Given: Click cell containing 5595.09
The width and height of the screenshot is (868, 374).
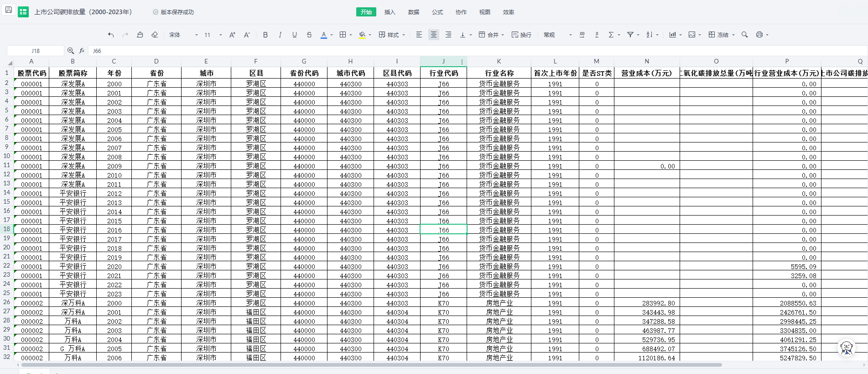Looking at the screenshot, I should 787,266.
